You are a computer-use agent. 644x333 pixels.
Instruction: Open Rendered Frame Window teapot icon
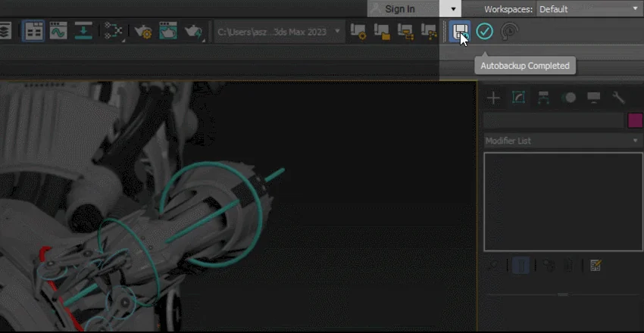point(168,31)
